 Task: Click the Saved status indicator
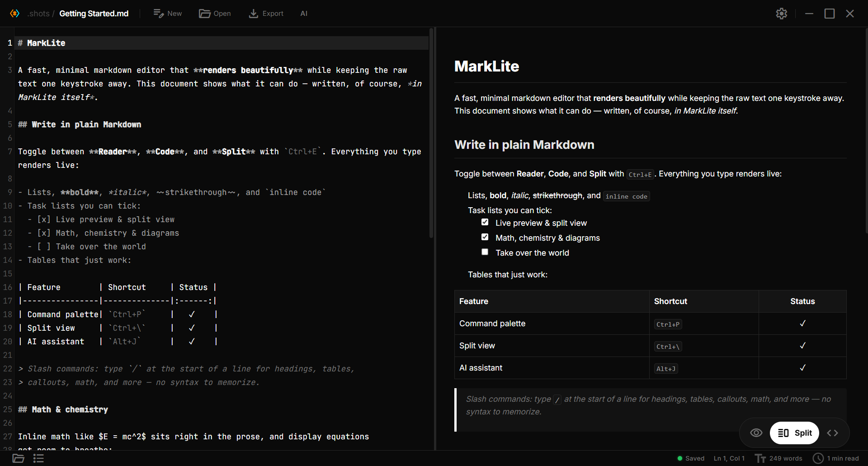(691, 458)
